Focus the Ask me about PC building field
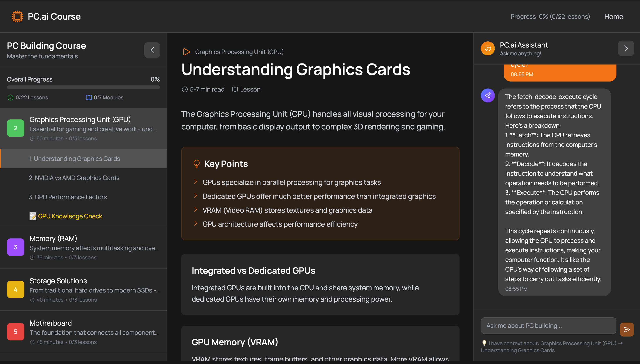 [x=548, y=325]
